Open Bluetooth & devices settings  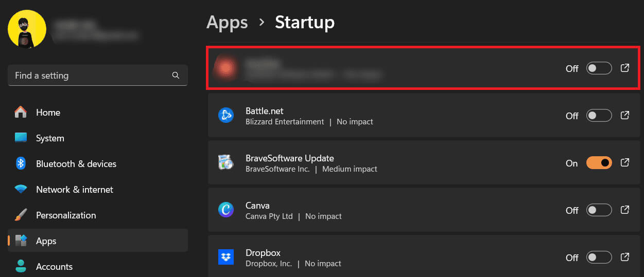76,164
